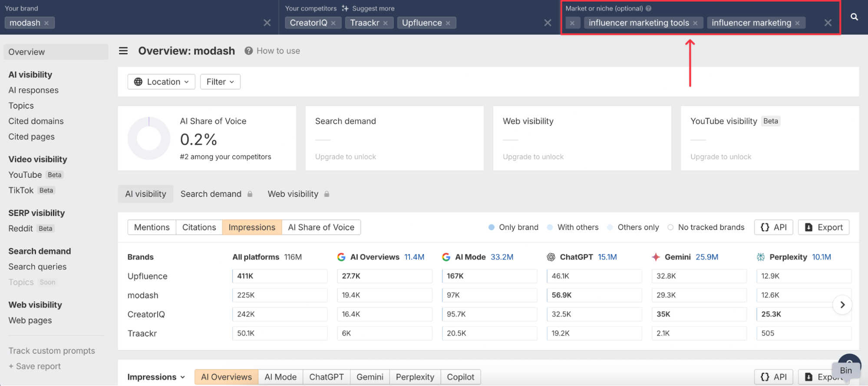Select the lower ChatGPT tab
This screenshot has width=868, height=386.
(x=327, y=377)
